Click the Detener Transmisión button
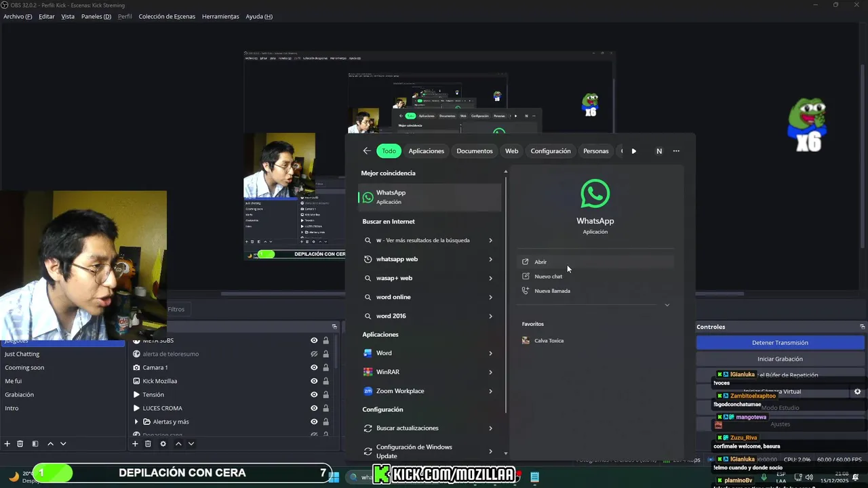 click(780, 343)
